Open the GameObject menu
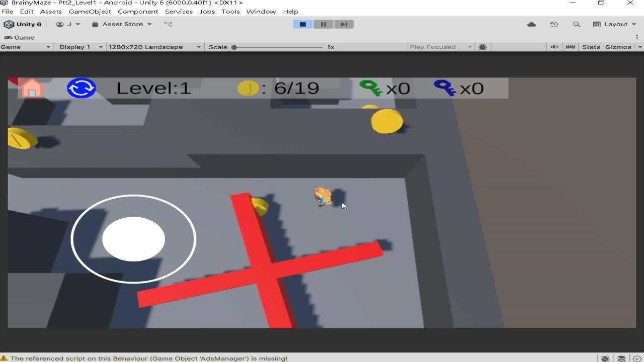The width and height of the screenshot is (644, 362). [90, 11]
